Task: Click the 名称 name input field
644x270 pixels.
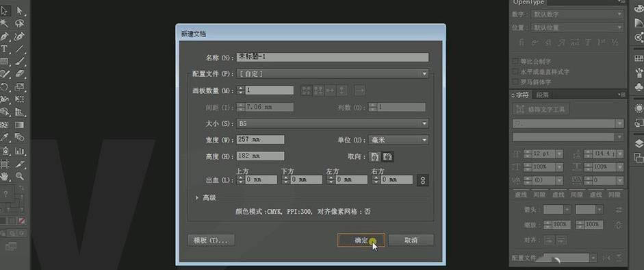Action: pyautogui.click(x=333, y=57)
